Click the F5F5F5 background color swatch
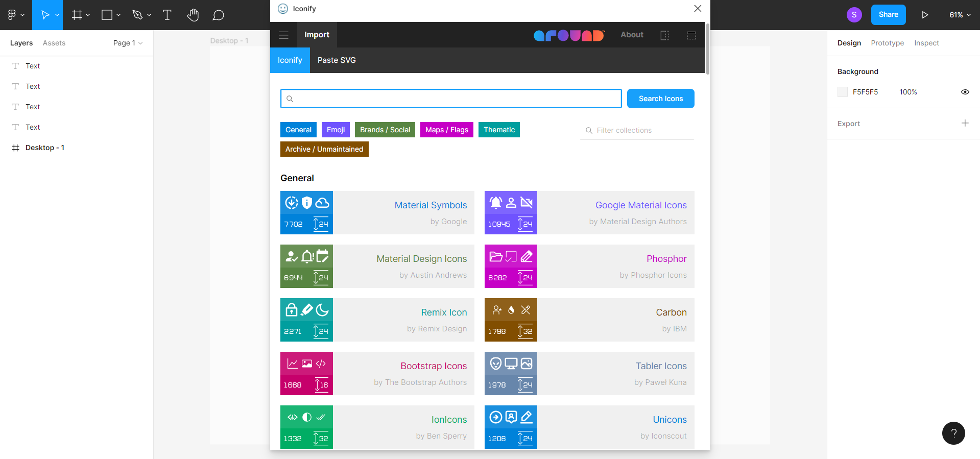This screenshot has height=459, width=980. (843, 92)
